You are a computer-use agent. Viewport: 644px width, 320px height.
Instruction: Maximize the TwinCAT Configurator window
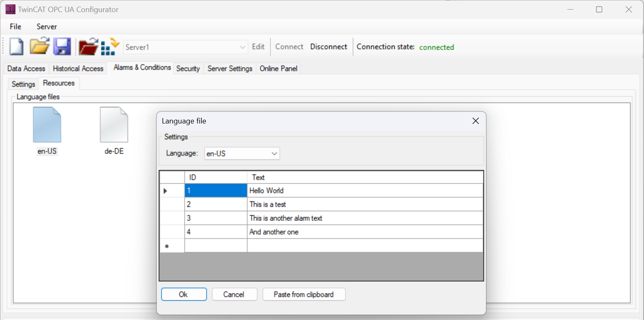[x=599, y=9]
